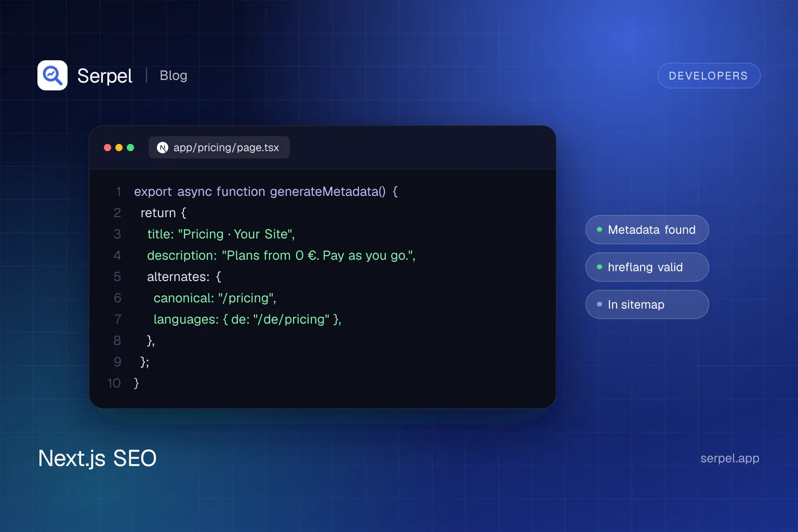Click the green window dot
Viewport: 798px width, 532px height.
coord(130,148)
